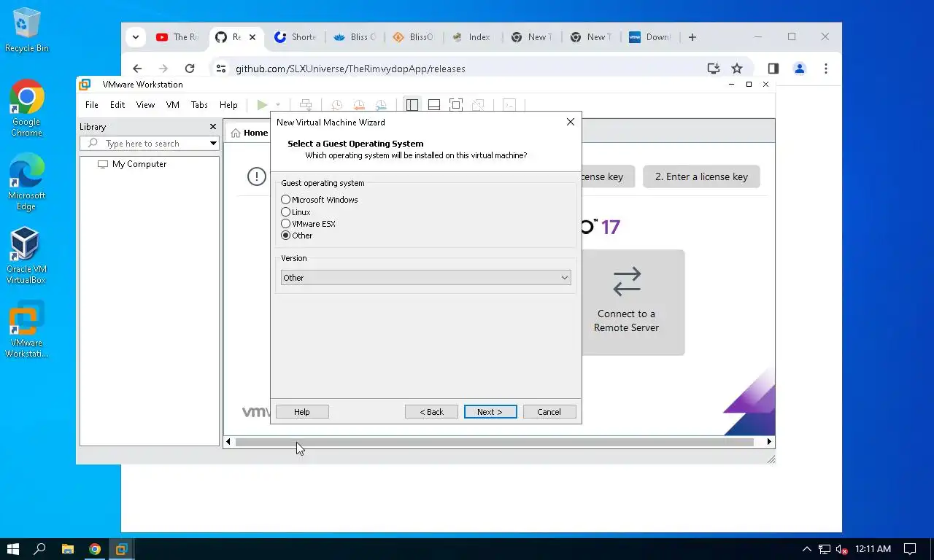Open the VM menu

(x=173, y=105)
